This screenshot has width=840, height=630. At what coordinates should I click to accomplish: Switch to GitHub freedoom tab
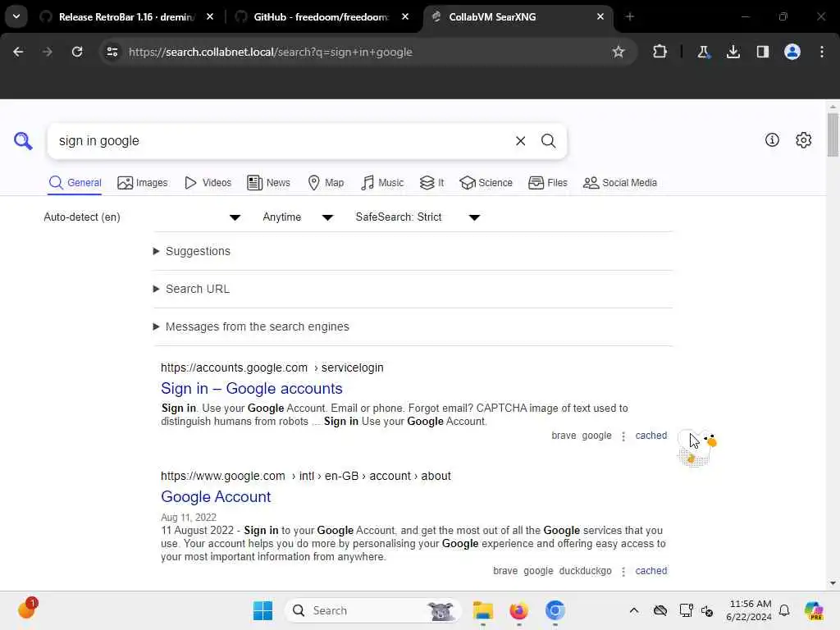tap(322, 16)
